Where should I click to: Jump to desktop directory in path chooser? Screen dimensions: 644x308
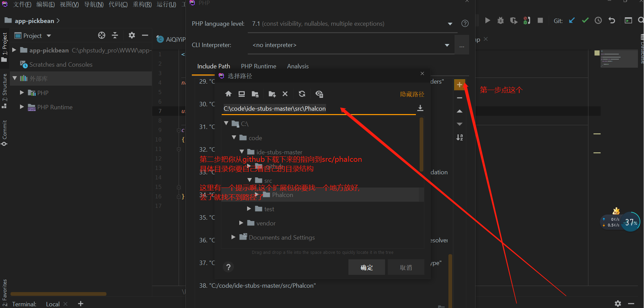pos(242,94)
